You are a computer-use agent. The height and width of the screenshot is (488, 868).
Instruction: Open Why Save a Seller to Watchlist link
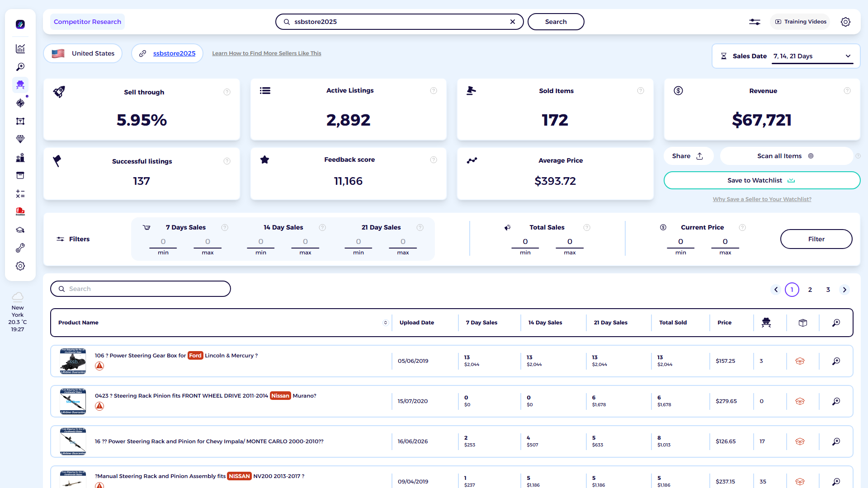(x=762, y=199)
